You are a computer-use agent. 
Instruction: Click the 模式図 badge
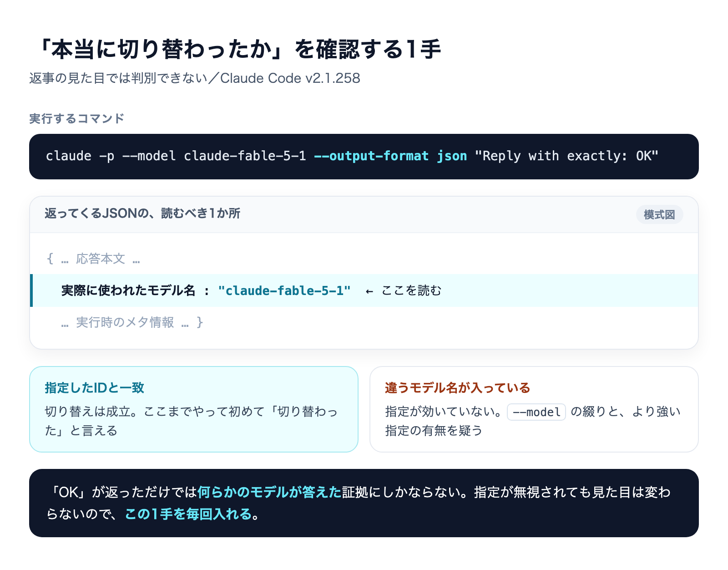(659, 215)
